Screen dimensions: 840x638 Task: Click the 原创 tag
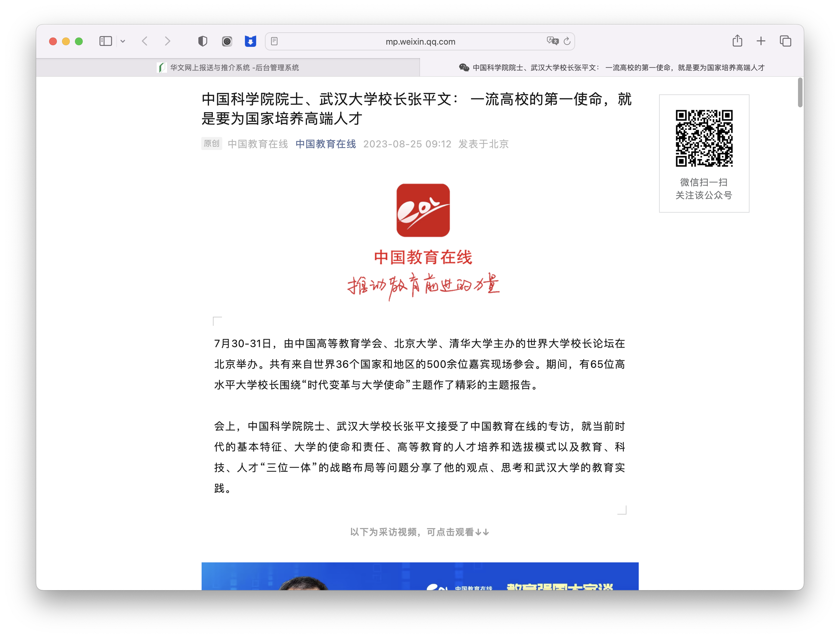pos(212,144)
